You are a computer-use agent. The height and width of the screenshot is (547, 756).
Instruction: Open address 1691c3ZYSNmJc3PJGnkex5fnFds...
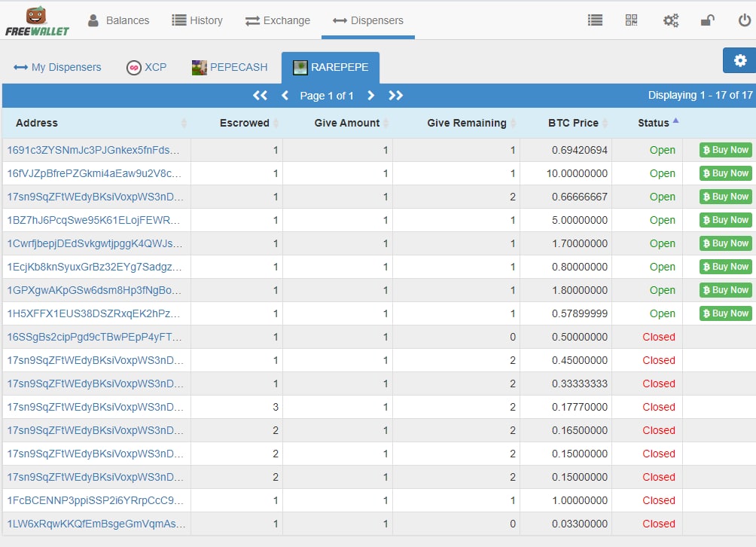click(x=93, y=150)
